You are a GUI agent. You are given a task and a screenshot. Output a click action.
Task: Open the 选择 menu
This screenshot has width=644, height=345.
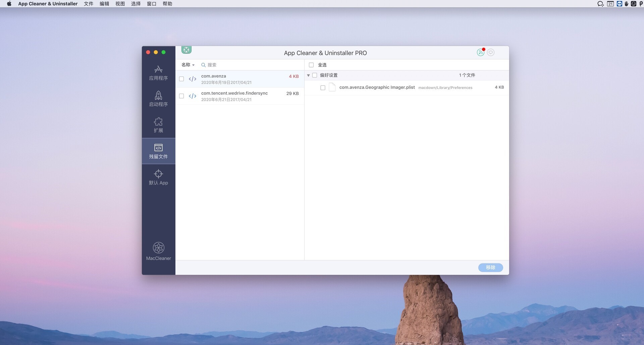tap(136, 4)
